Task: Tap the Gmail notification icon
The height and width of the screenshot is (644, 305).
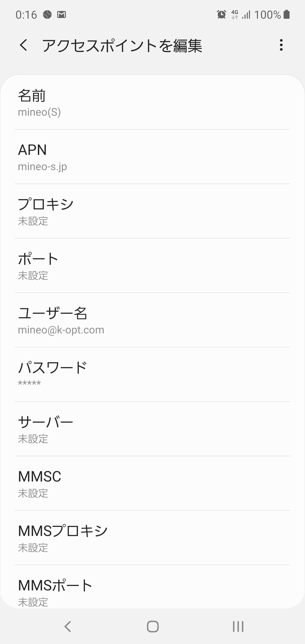Action: (x=61, y=15)
